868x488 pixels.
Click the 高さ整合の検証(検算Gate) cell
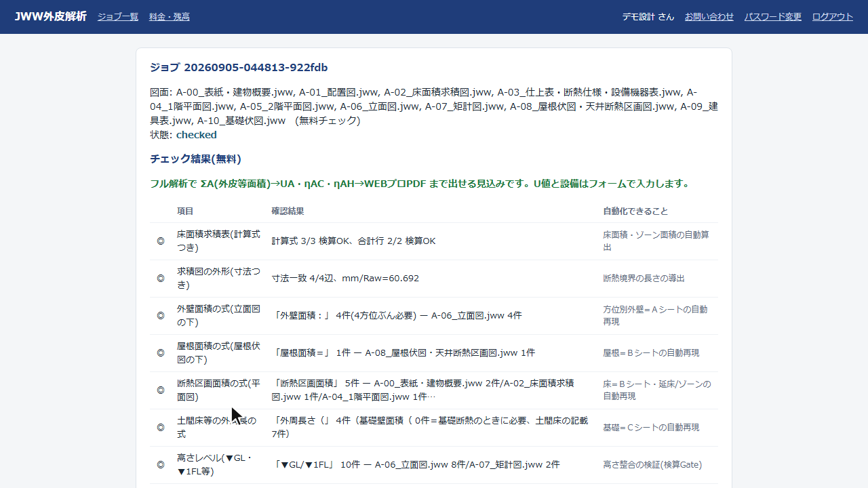(652, 465)
